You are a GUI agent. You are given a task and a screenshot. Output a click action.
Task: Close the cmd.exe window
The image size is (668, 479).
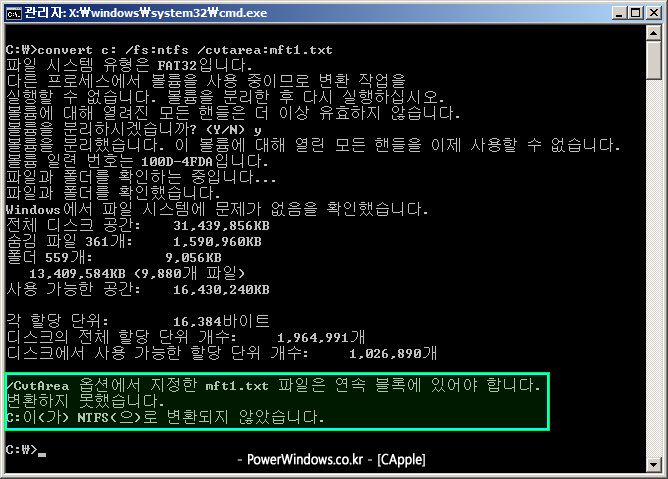pos(654,13)
